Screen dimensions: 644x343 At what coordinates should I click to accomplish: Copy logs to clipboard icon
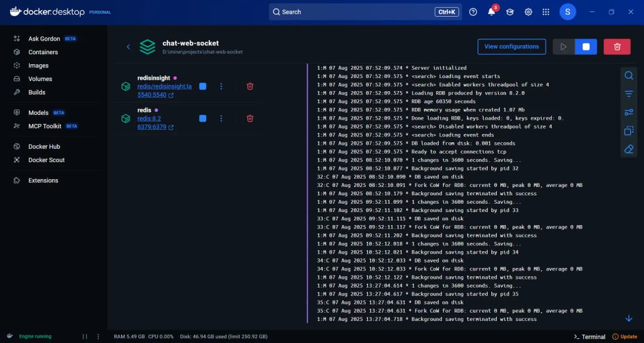629,131
